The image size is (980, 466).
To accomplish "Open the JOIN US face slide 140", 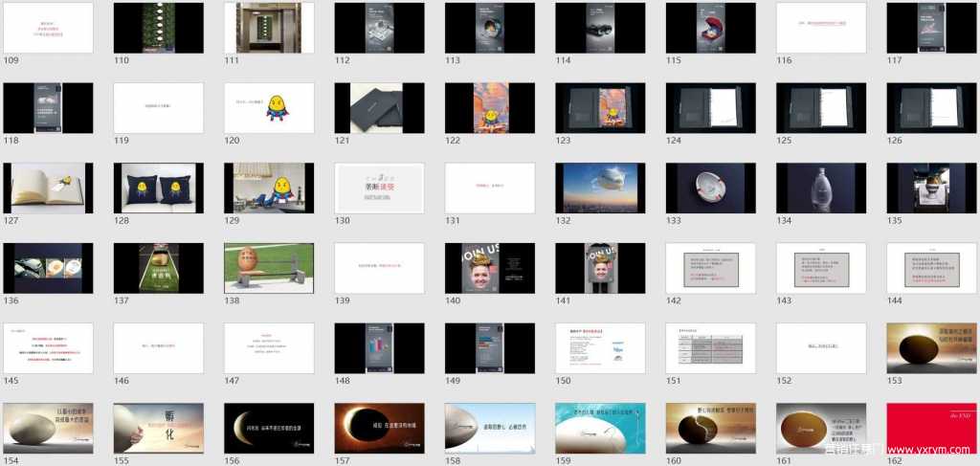I will click(490, 267).
